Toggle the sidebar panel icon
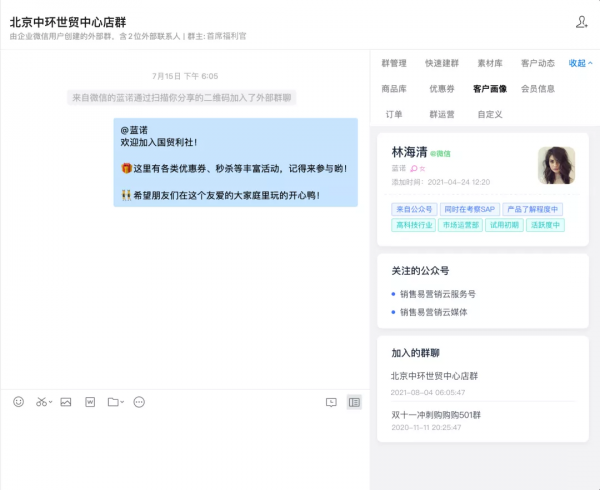The height and width of the screenshot is (490, 600). (354, 402)
